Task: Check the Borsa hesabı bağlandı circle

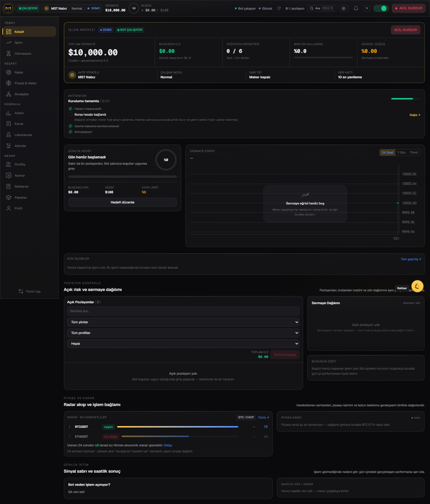Action: (70, 114)
